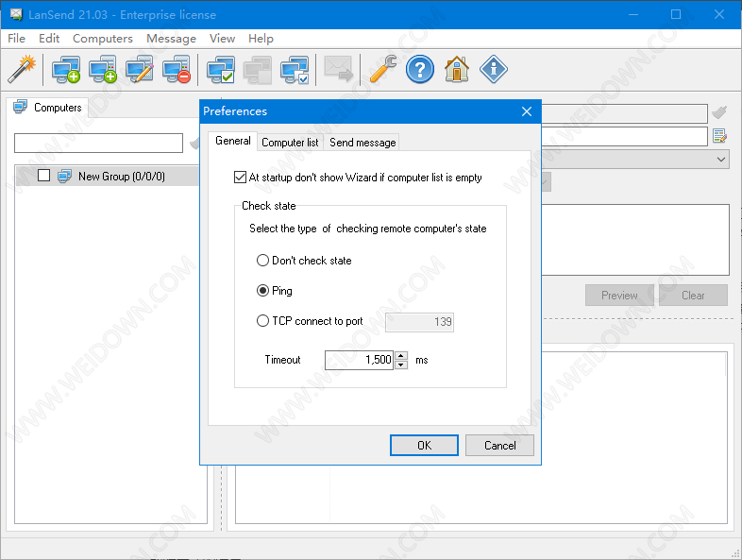Click the Invert computer selection icon
Viewport: 742px width, 560px height.
tap(295, 69)
